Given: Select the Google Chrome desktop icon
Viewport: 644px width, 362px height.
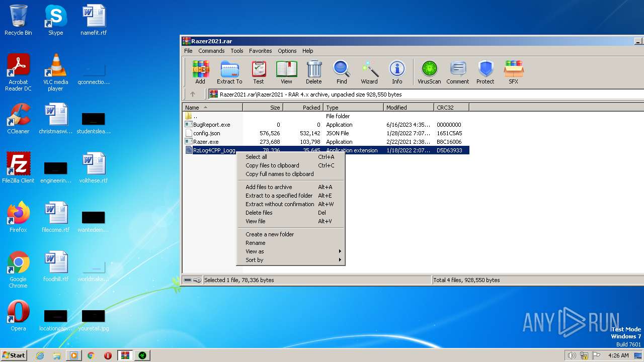Looking at the screenshot, I should point(18,269).
